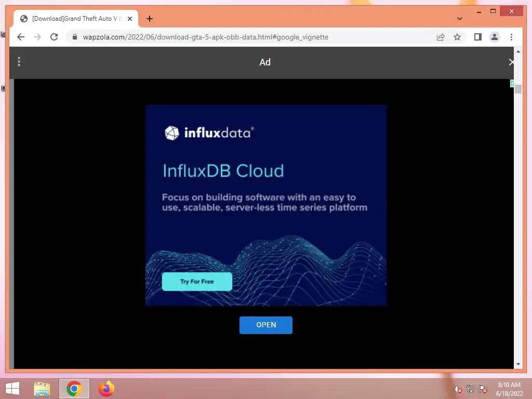
Task: Open the Windows Start menu
Action: pyautogui.click(x=12, y=389)
